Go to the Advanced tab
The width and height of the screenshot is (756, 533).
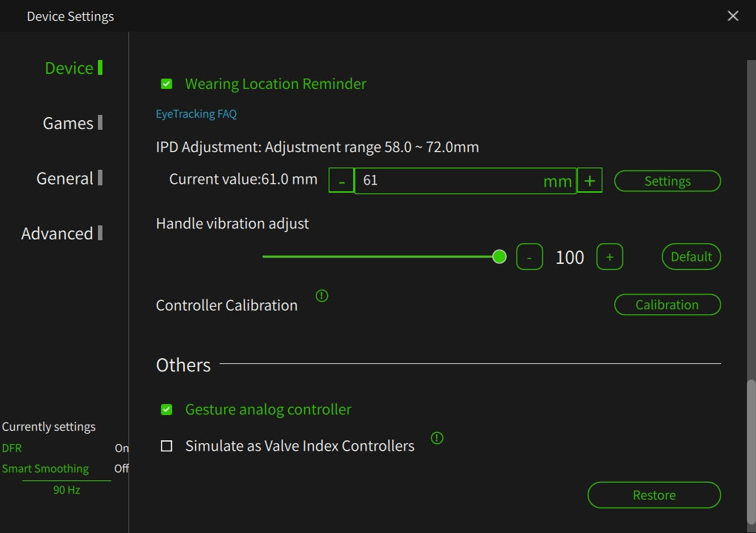click(58, 234)
